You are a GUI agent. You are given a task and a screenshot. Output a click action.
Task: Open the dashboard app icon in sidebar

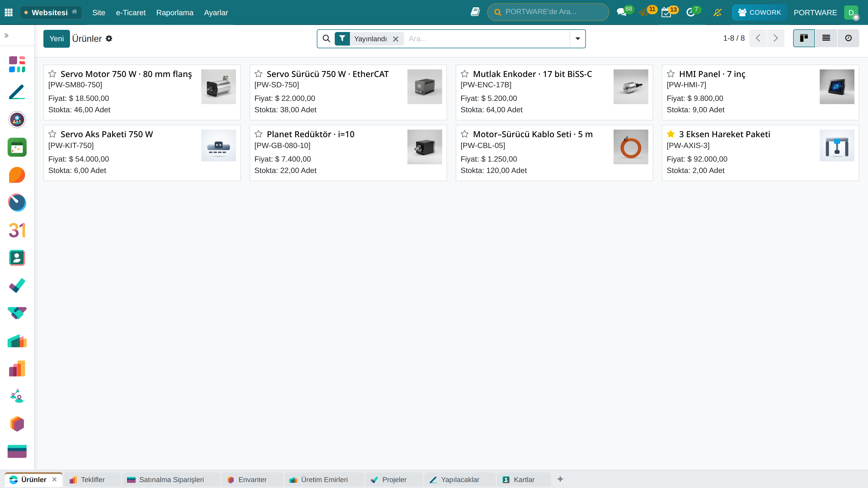point(17,64)
